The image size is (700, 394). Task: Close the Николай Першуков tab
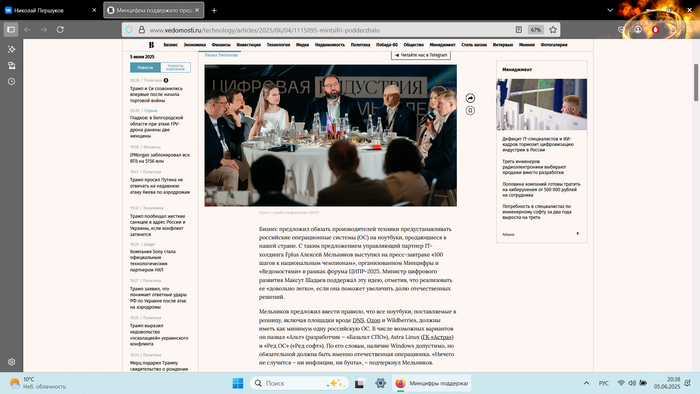94,10
